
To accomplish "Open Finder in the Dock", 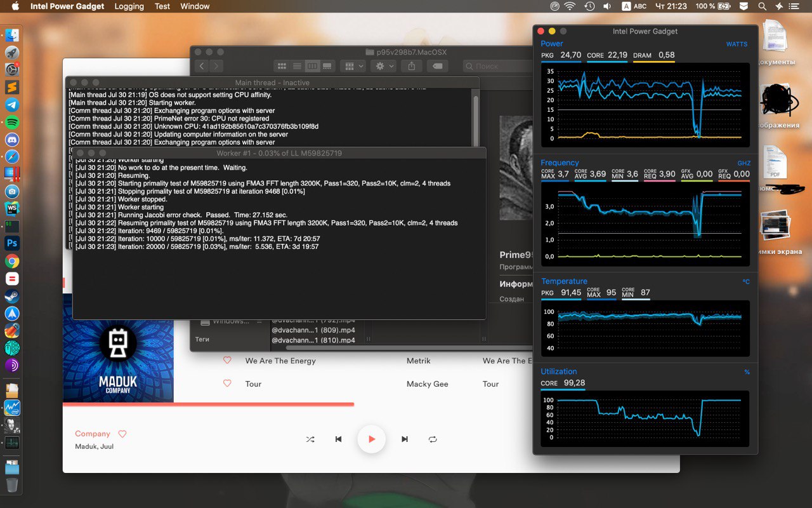I will tap(11, 36).
